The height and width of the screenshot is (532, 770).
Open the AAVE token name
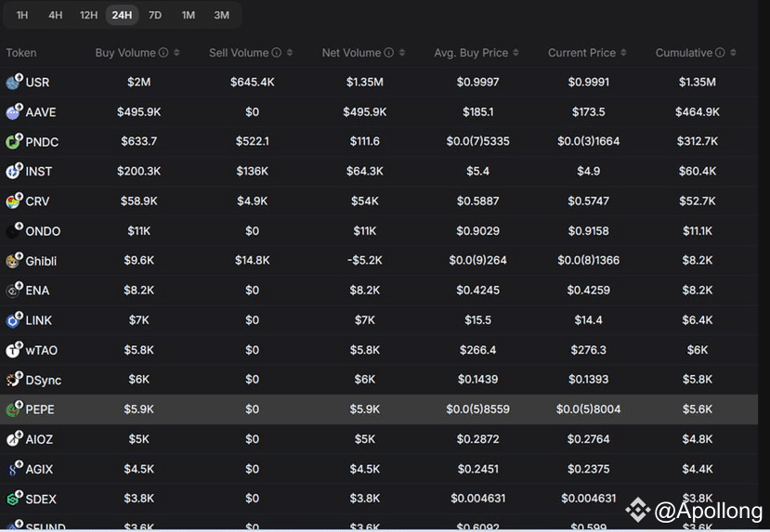pyautogui.click(x=41, y=112)
